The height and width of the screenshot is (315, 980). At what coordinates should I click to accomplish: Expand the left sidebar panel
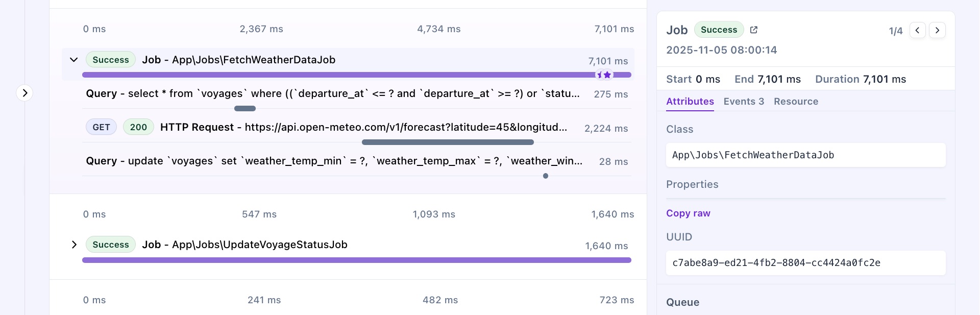24,93
